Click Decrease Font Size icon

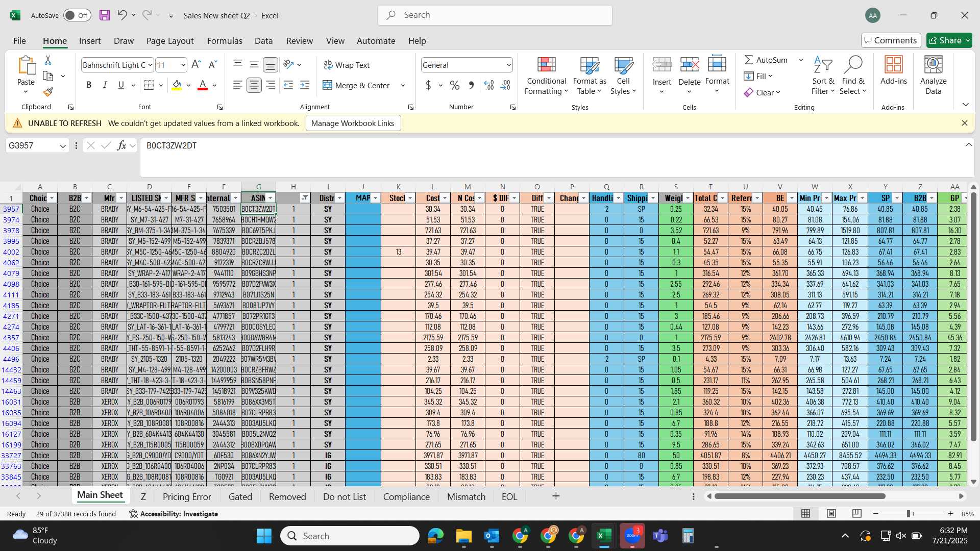[213, 65]
